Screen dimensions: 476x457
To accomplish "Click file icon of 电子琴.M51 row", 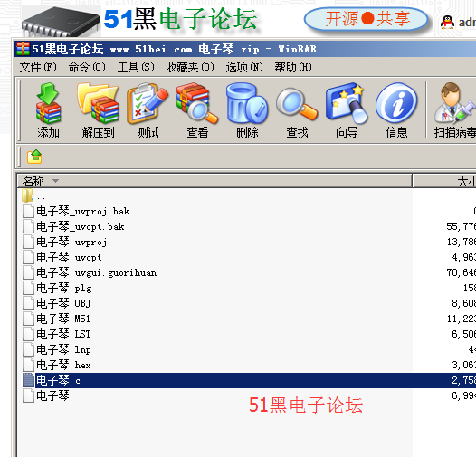I will point(29,319).
